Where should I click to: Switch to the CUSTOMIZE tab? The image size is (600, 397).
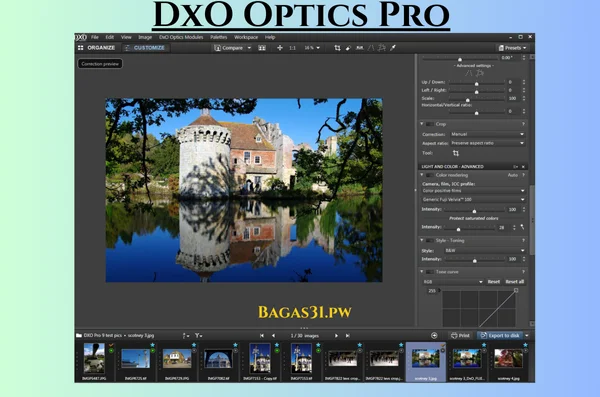[145, 48]
